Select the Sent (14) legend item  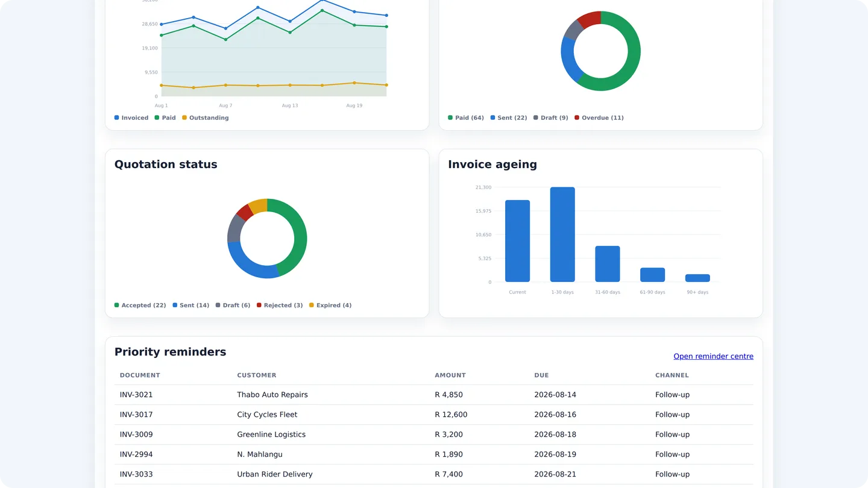point(191,305)
